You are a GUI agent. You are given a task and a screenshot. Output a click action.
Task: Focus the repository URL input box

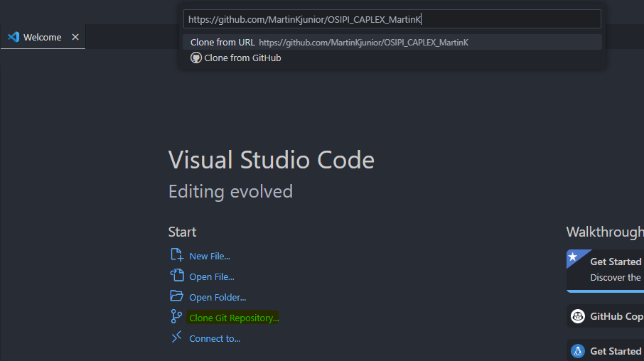point(392,19)
